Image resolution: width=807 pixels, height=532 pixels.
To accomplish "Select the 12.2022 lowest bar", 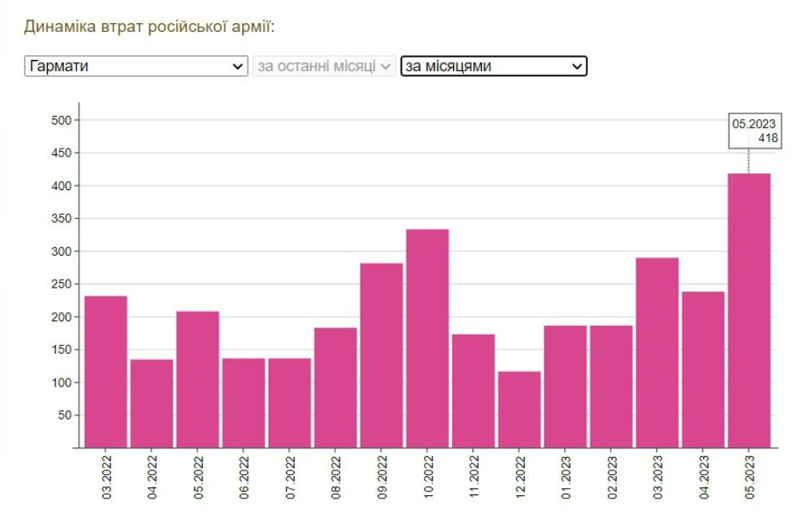I will click(519, 409).
